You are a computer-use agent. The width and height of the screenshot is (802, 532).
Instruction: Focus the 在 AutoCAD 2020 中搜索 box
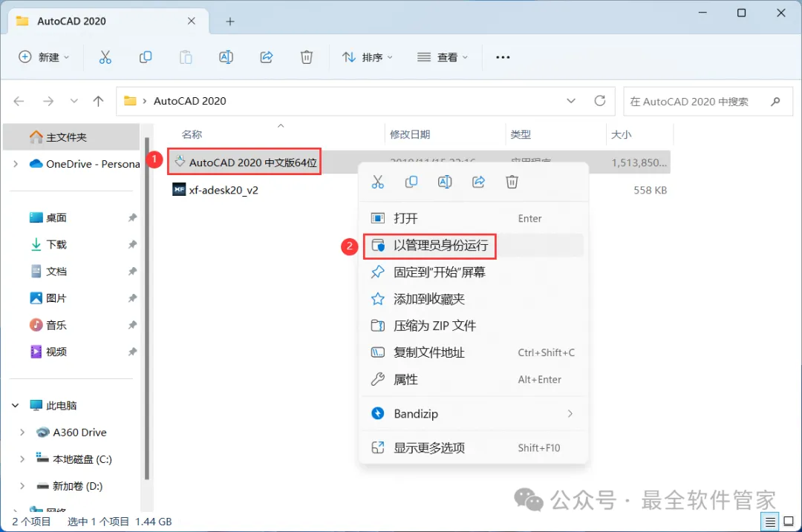(708, 101)
